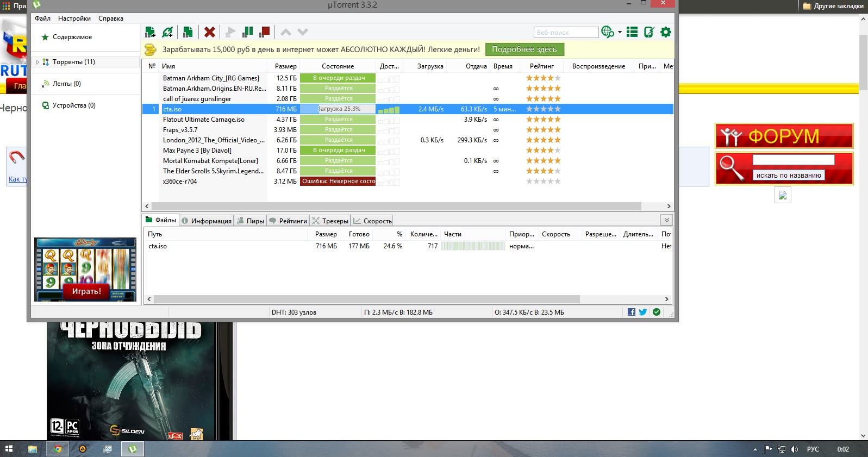Select the Flatout Ultimate Carnage.iso torrent
Screen dimensions: 868x457
pyautogui.click(x=408, y=120)
